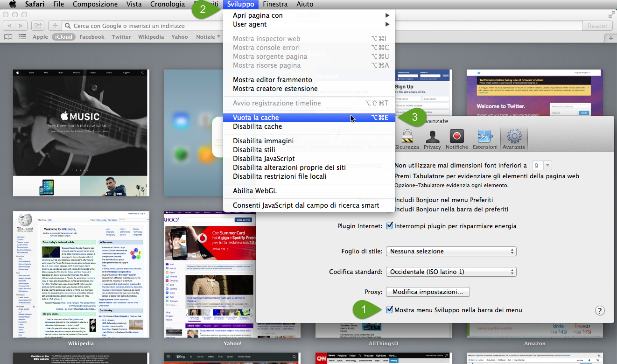Screen dimensions: 617x364
Task: Open the Notifiche preferences pane
Action: pyautogui.click(x=456, y=140)
